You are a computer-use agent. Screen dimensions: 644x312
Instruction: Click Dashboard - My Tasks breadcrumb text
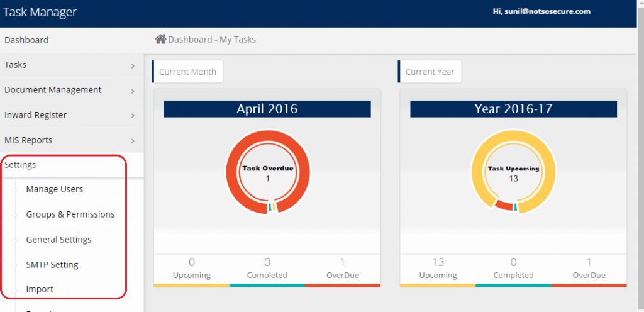pos(212,40)
